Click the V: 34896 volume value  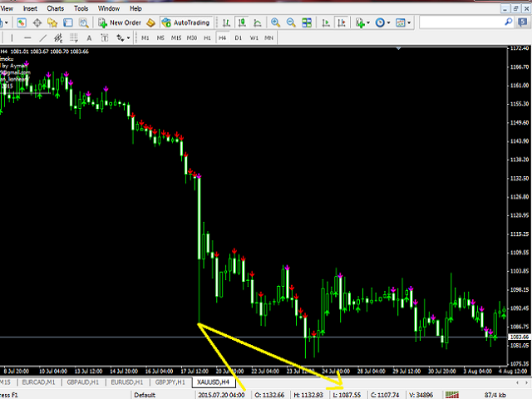point(421,395)
